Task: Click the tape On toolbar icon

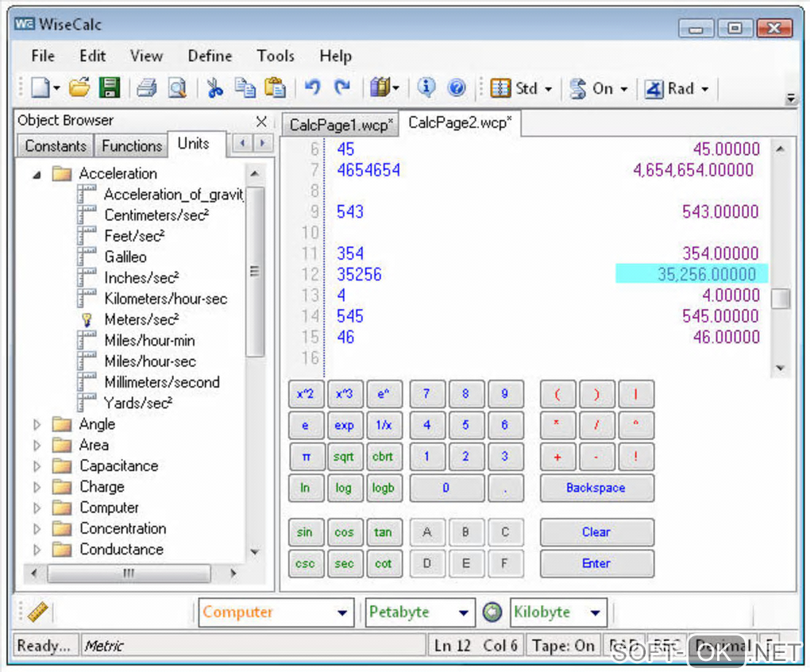Action: (577, 88)
